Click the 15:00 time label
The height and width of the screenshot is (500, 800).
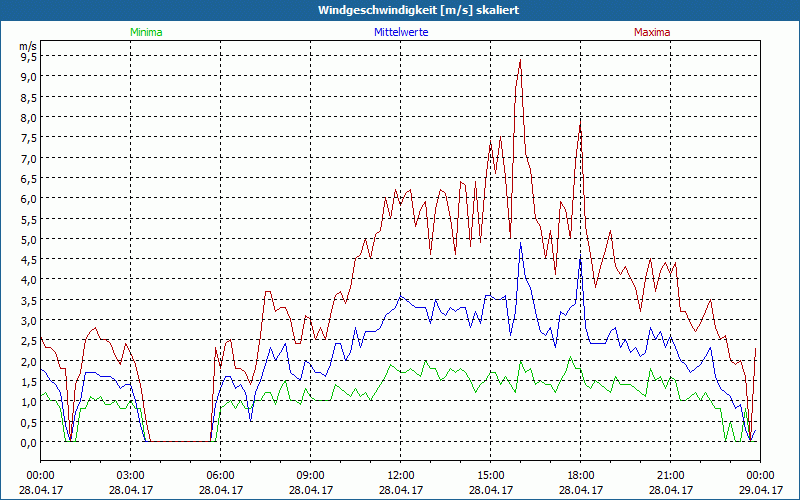pos(491,476)
